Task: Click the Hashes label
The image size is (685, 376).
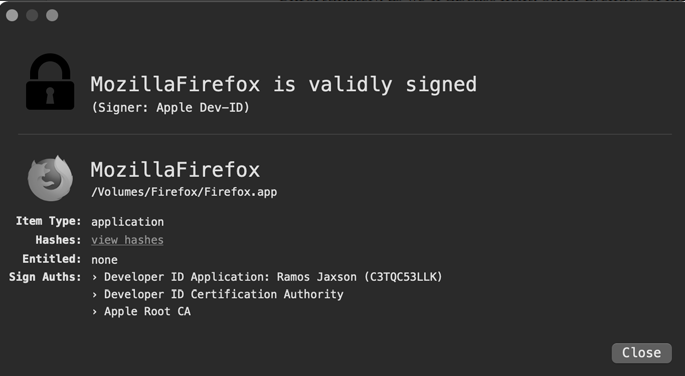Action: 58,240
